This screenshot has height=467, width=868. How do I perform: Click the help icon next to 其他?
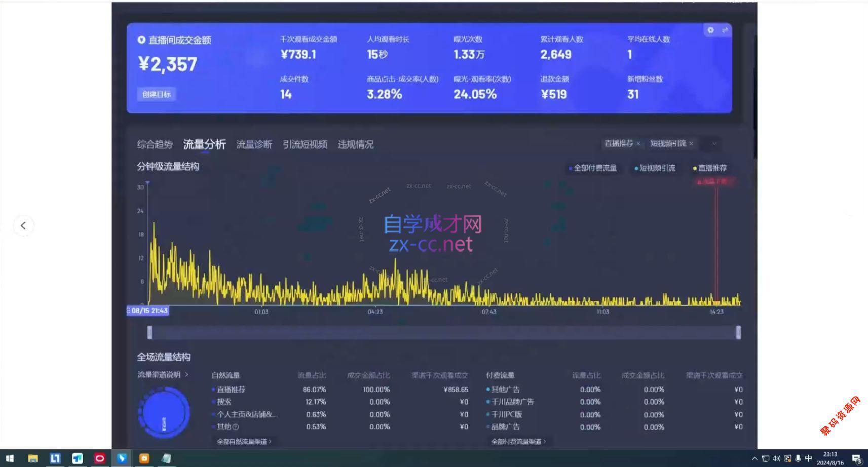236,427
